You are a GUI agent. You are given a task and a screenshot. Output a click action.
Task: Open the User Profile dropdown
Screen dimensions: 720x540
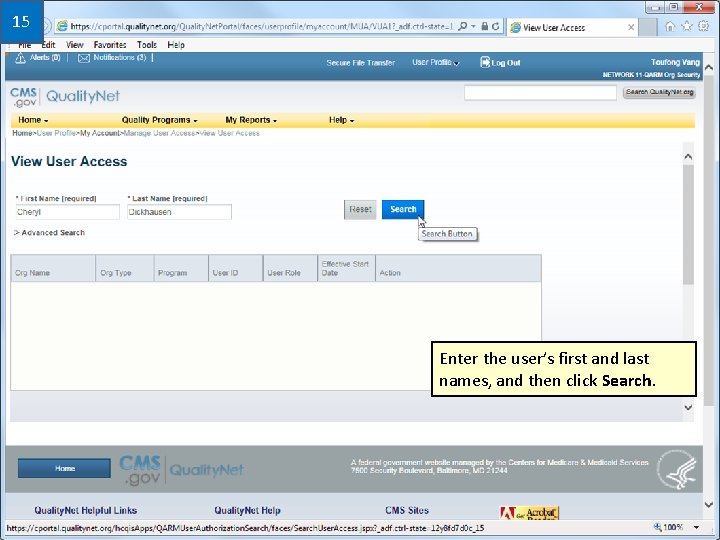point(435,62)
